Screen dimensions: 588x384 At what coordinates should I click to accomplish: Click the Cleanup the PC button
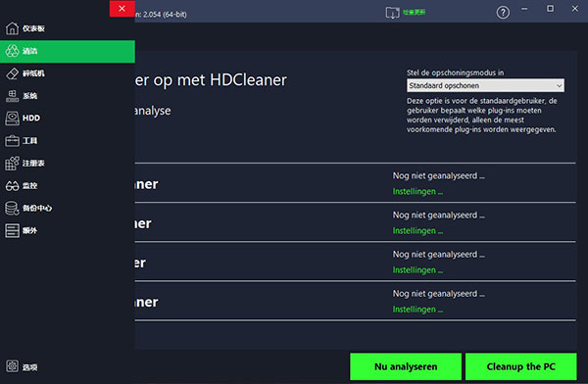521,366
